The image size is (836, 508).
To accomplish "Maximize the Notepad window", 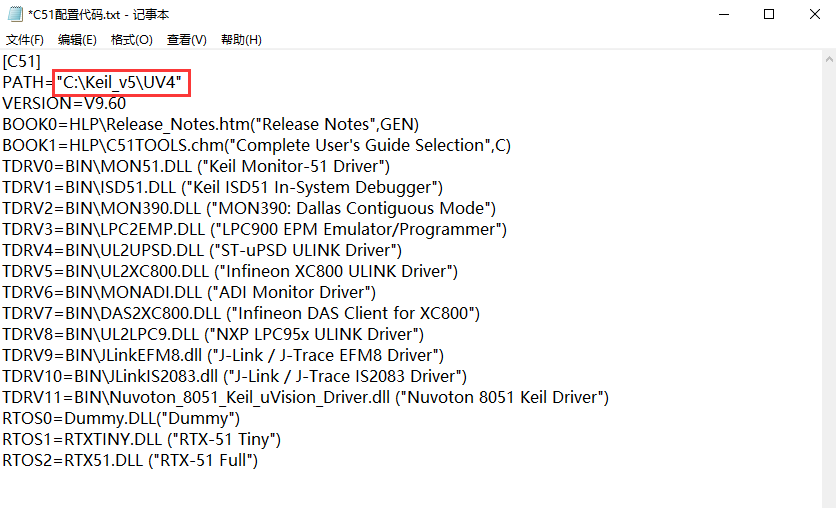I will point(768,14).
